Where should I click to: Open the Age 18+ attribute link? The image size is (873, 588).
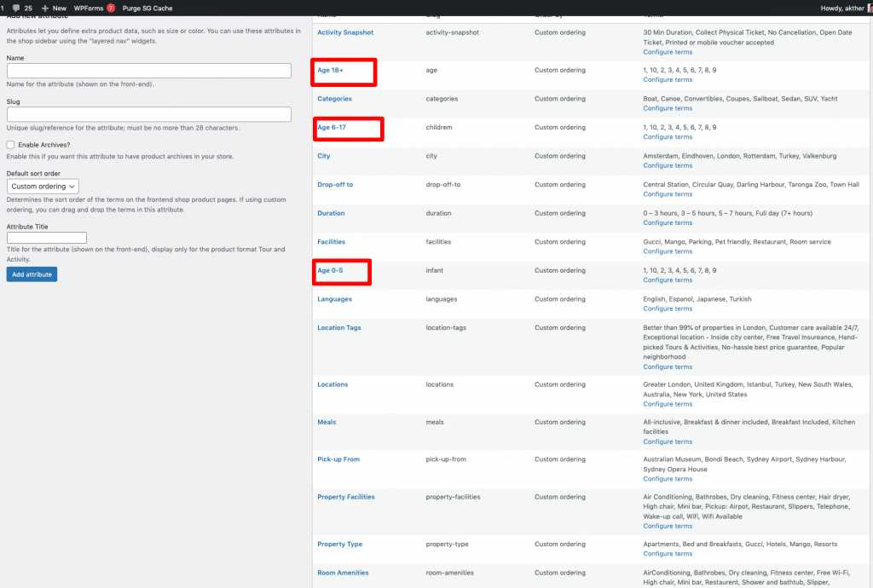click(330, 70)
